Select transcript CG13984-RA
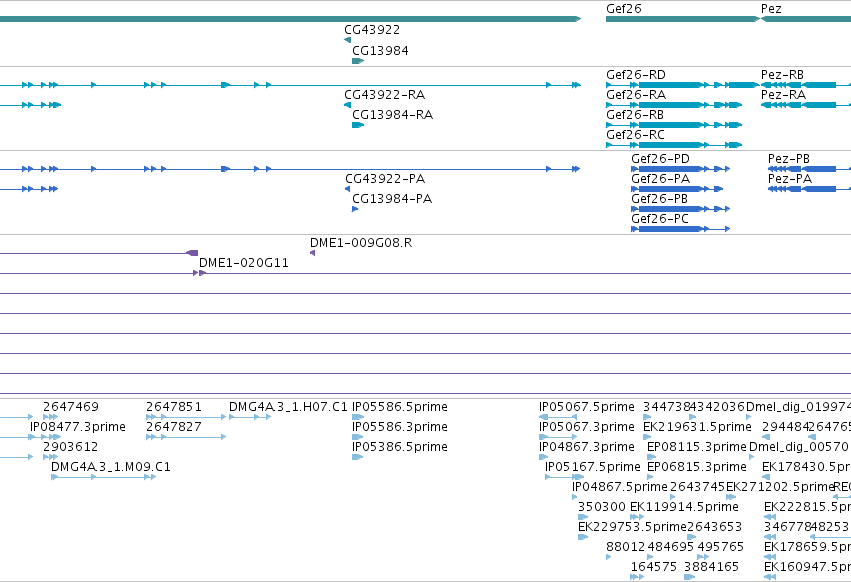Screen dimensions: 851x582 [x=358, y=125]
